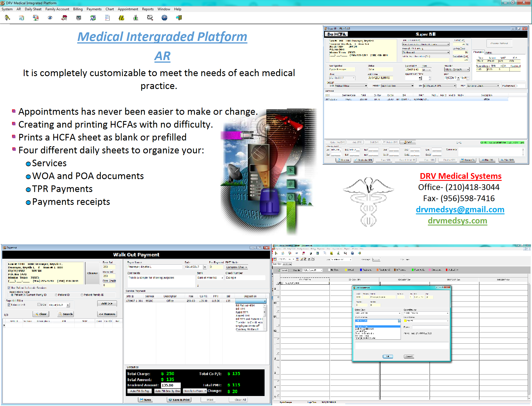Open payment Date picker dropdown
The width and height of the screenshot is (532, 406).
(x=205, y=267)
